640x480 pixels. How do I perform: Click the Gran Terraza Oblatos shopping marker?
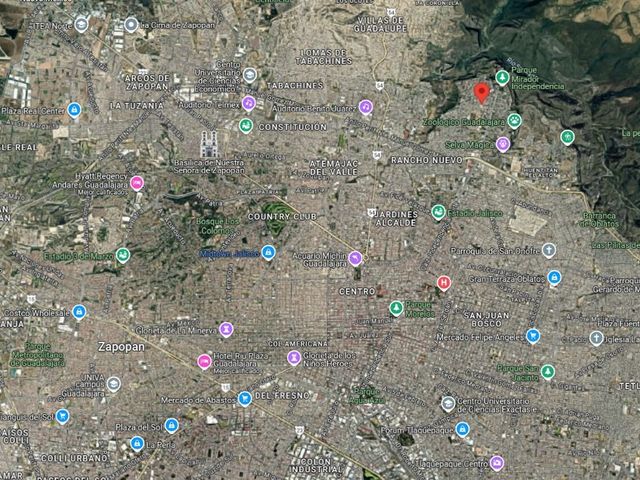point(554,278)
